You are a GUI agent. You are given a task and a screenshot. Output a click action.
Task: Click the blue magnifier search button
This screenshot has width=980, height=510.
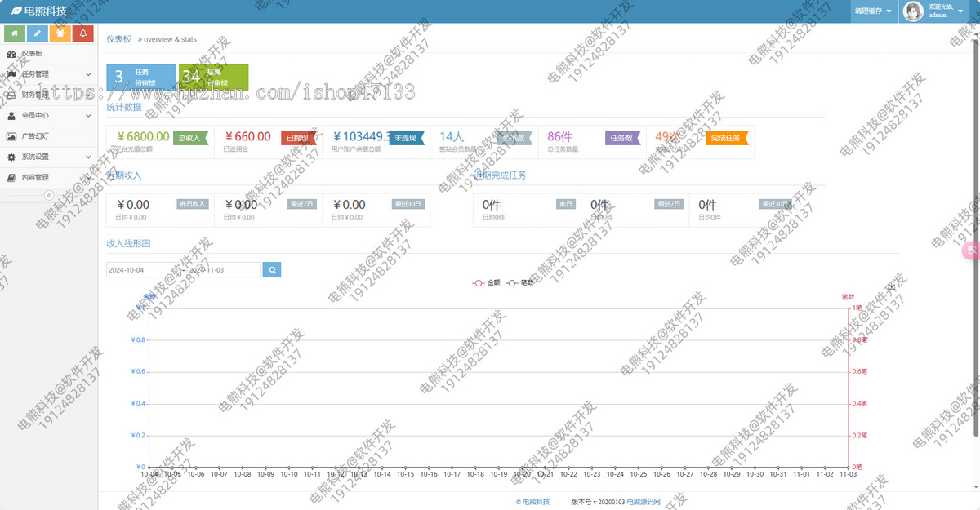tap(272, 269)
